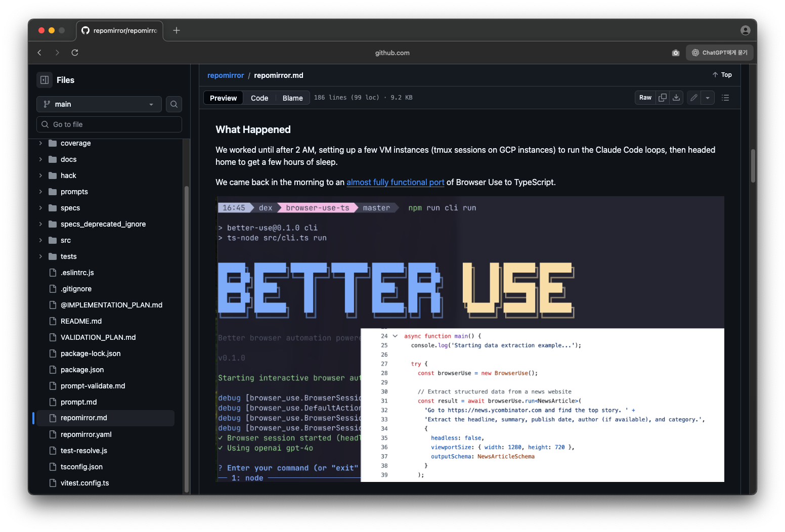Expand the src folder

click(40, 240)
